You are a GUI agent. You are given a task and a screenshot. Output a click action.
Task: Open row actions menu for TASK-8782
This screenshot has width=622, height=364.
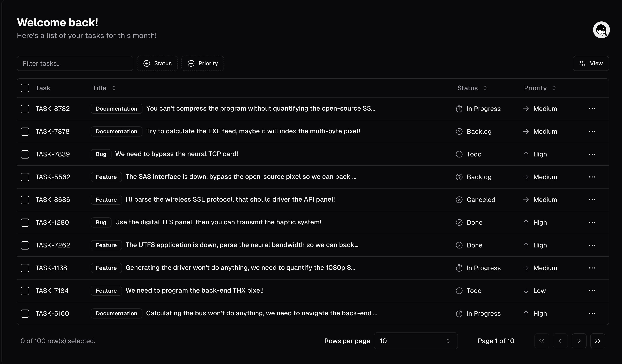[592, 109]
